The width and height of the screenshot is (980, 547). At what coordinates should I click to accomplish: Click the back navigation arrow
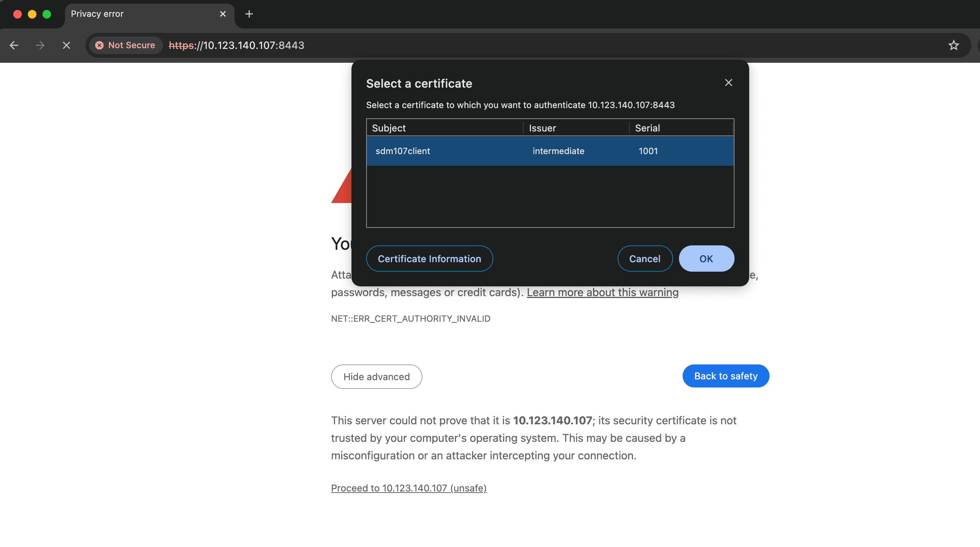click(x=14, y=45)
